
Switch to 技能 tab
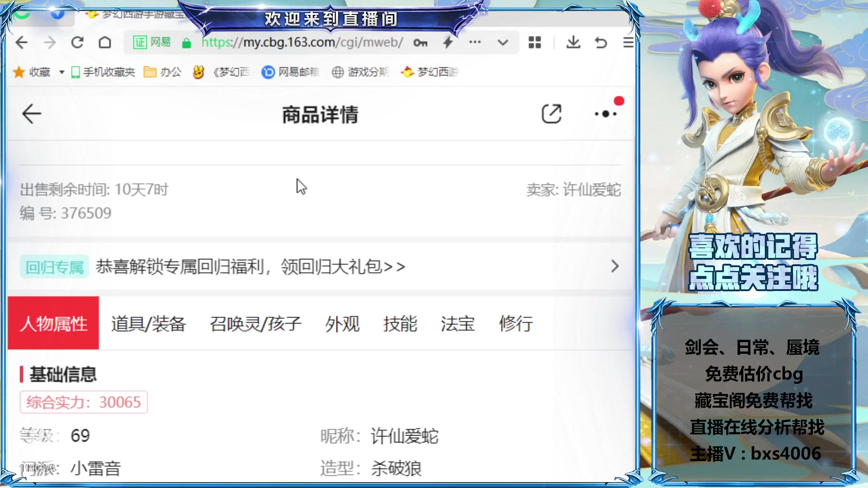coord(401,324)
